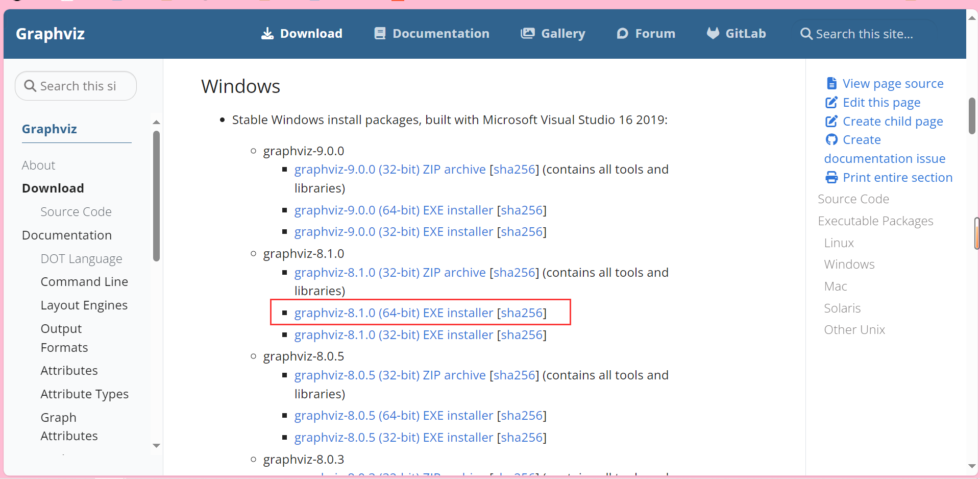
Task: Jump to Source Code in page contents
Action: point(853,199)
